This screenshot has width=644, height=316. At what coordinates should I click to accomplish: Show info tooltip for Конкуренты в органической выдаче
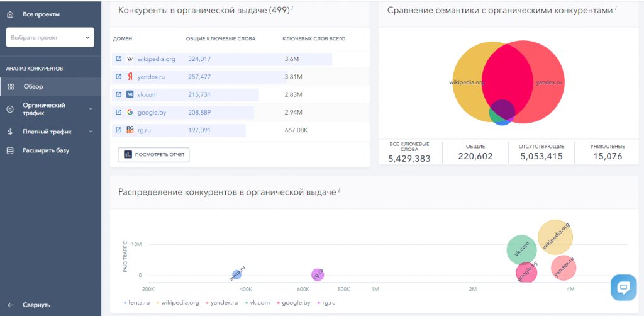click(x=292, y=8)
